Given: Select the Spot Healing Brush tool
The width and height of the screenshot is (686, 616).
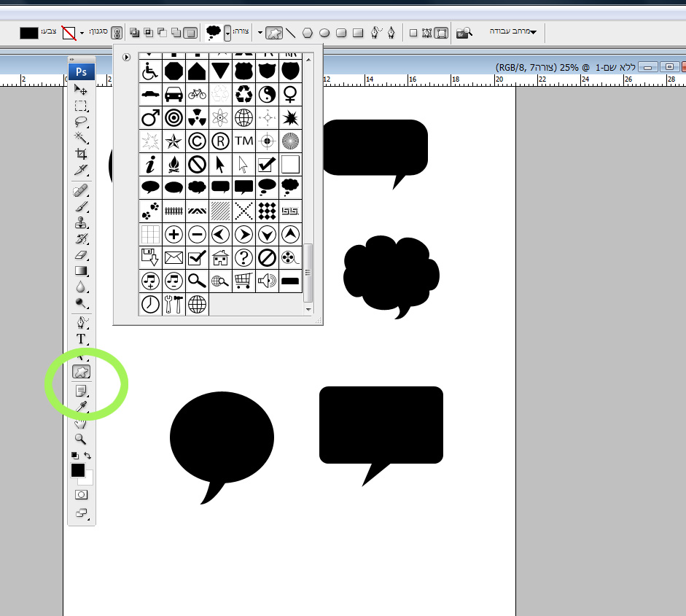Looking at the screenshot, I should pyautogui.click(x=81, y=191).
